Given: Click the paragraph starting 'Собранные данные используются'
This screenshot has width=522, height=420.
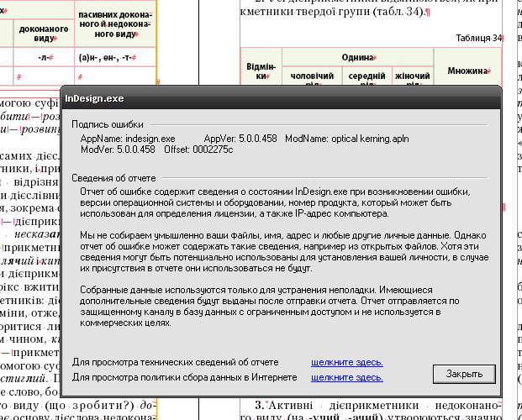Looking at the screenshot, I should (270, 307).
